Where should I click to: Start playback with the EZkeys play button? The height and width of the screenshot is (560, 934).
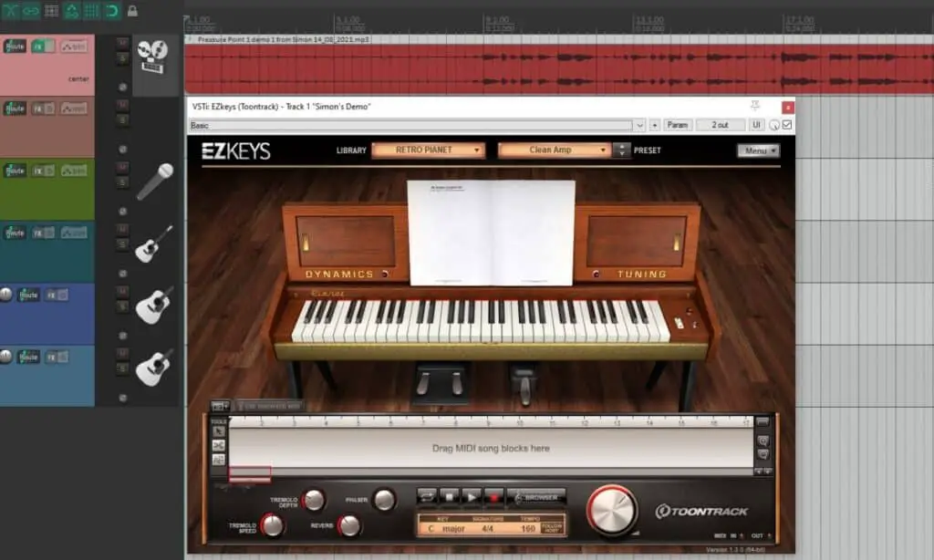click(471, 496)
